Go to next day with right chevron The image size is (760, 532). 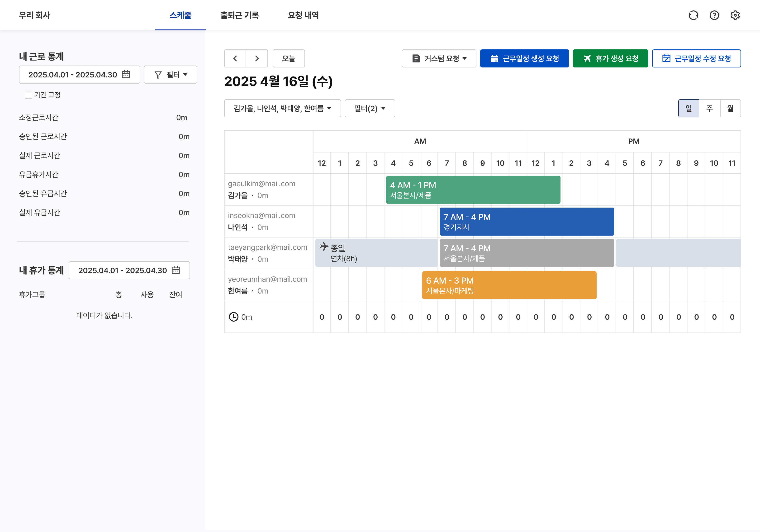click(256, 59)
